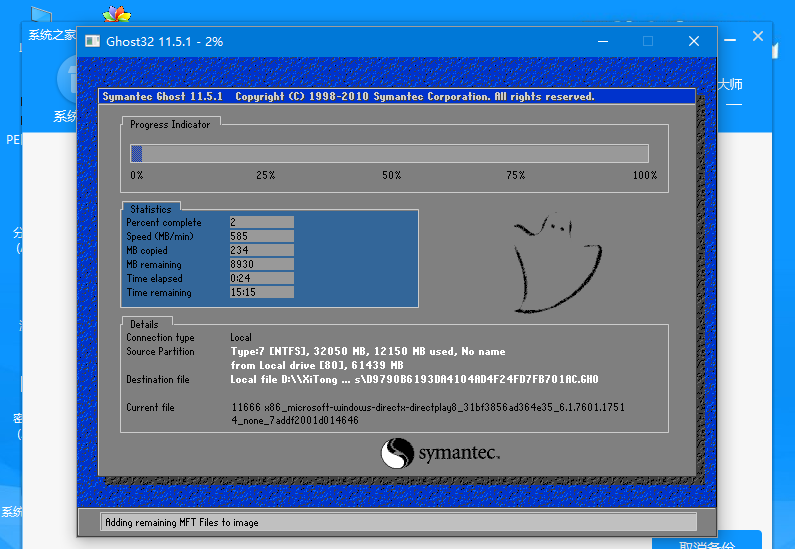Screen dimensions: 795x549
Task: Click the Percent complete value field
Action: point(261,222)
